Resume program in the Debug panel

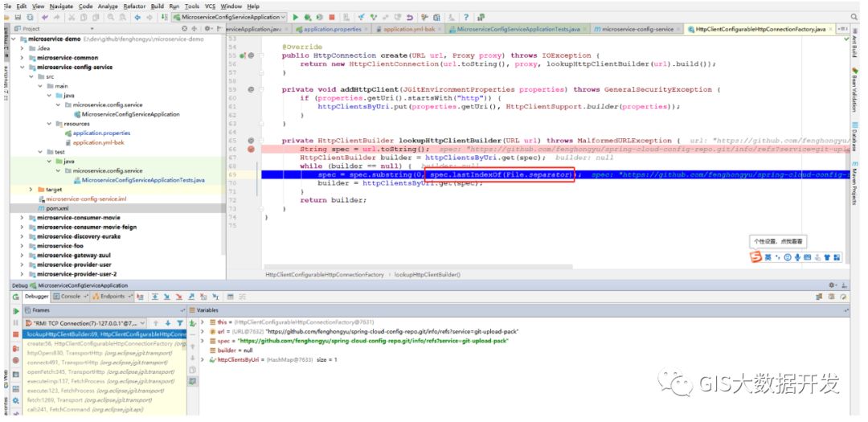coord(15,310)
